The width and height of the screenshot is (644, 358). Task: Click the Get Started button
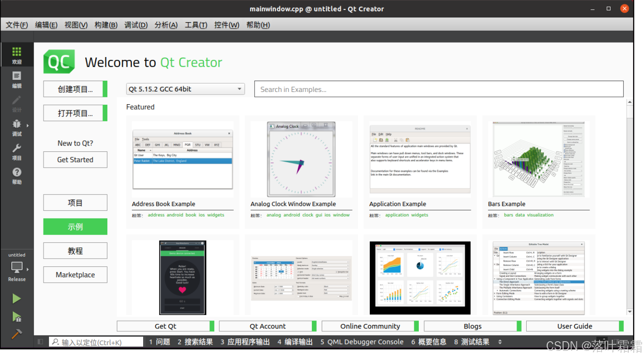pos(75,160)
